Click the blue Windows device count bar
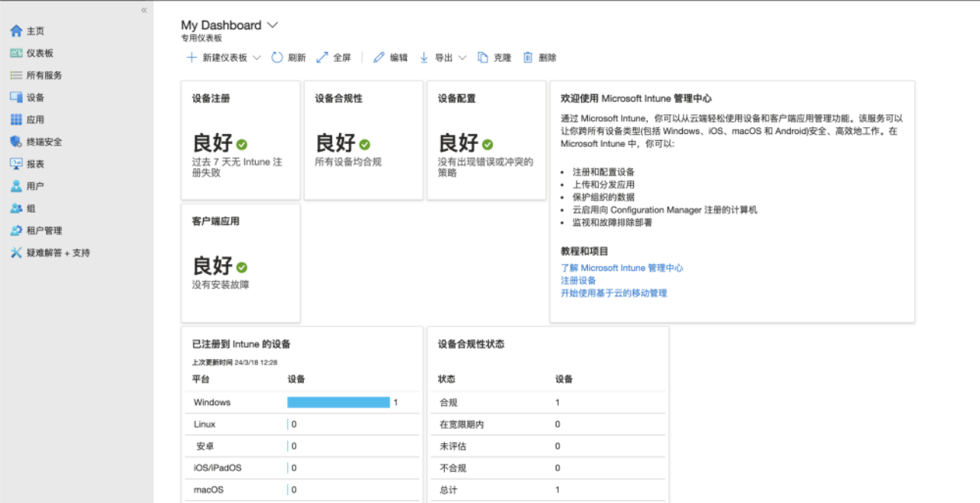The image size is (980, 503). [338, 402]
